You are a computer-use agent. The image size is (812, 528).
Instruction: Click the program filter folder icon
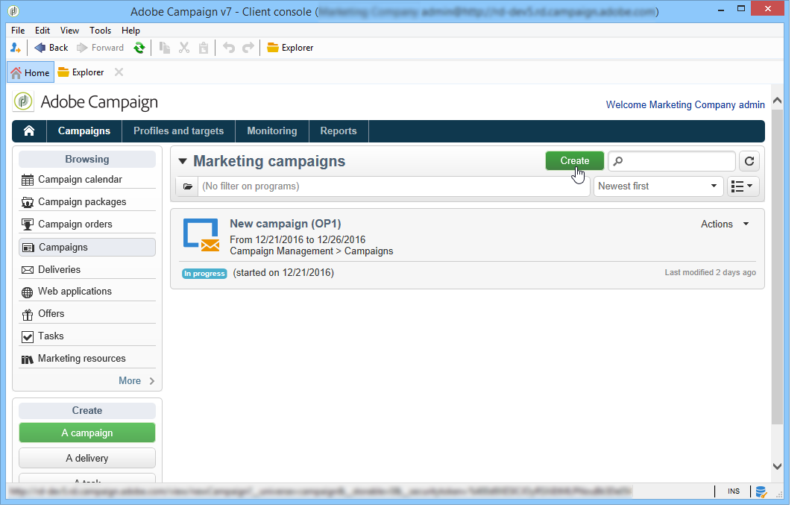(x=187, y=186)
